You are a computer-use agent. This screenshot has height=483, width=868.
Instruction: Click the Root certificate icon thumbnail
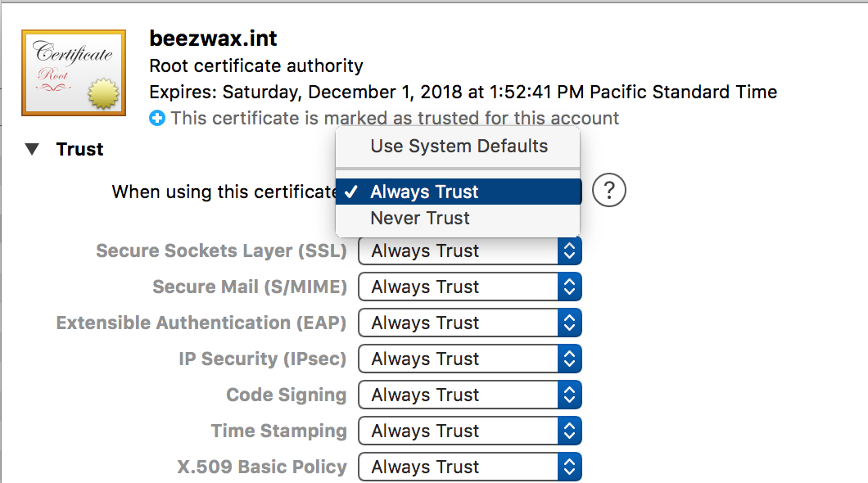(73, 72)
